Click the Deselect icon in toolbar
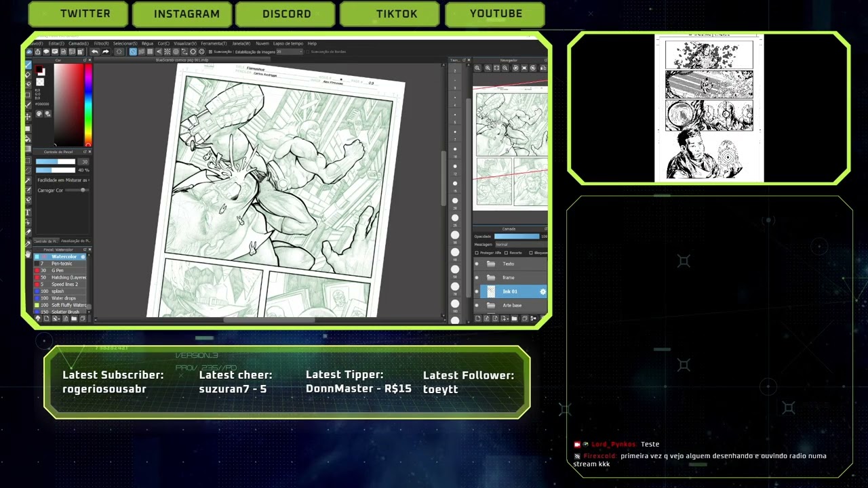 point(119,52)
